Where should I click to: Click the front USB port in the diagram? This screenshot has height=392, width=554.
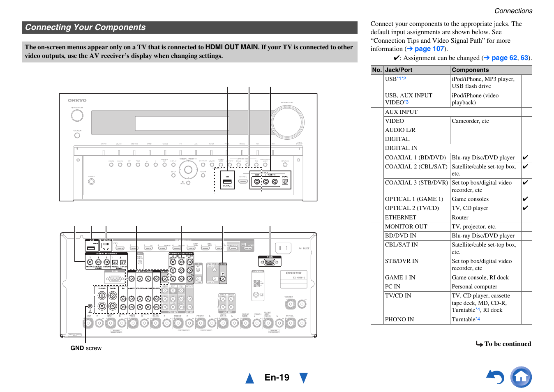click(x=227, y=181)
